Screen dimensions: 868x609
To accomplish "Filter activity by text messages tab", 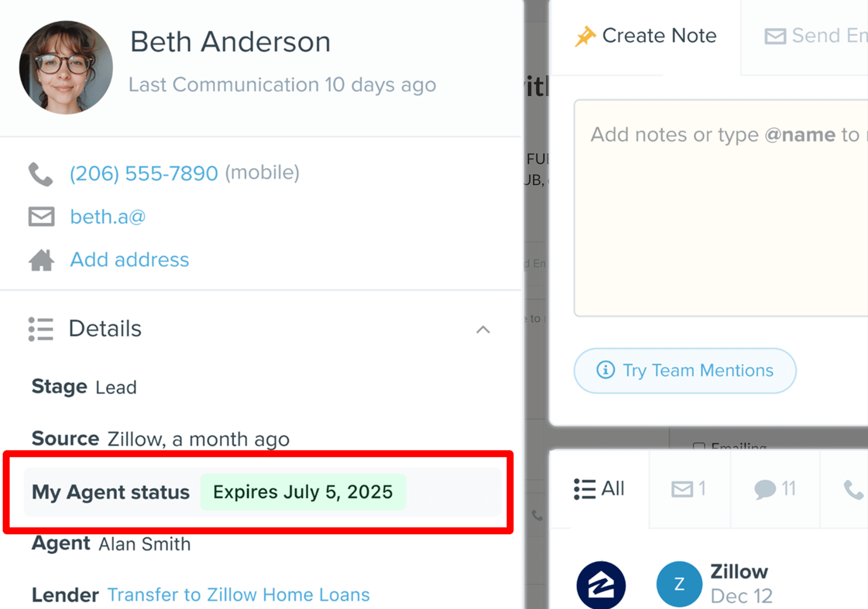I will click(775, 489).
